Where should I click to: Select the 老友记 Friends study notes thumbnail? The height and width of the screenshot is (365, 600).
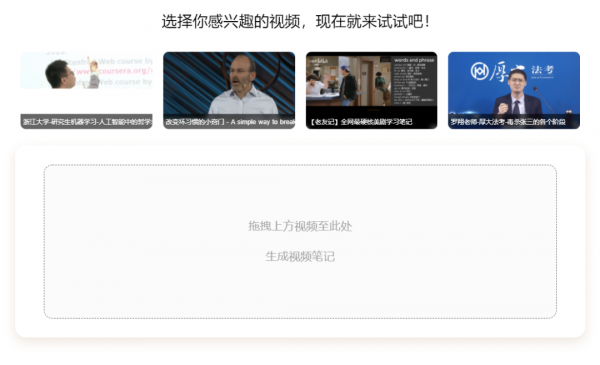pyautogui.click(x=371, y=90)
